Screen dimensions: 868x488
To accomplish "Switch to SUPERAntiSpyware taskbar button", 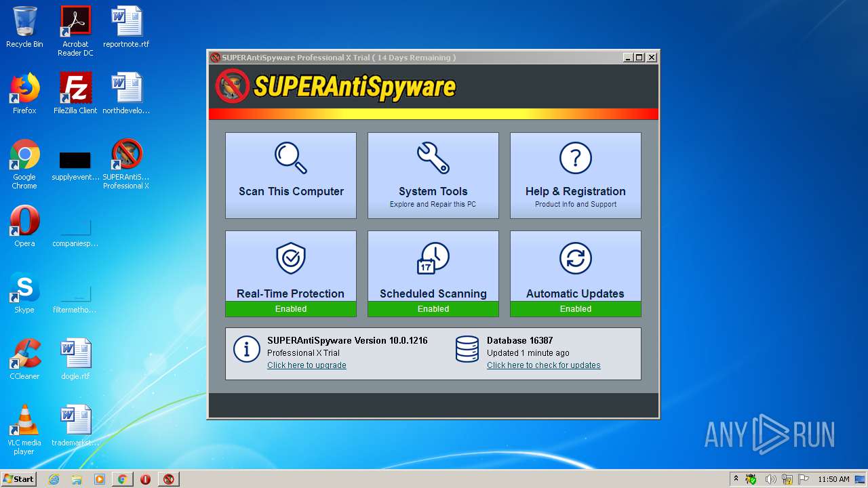I will [x=169, y=479].
